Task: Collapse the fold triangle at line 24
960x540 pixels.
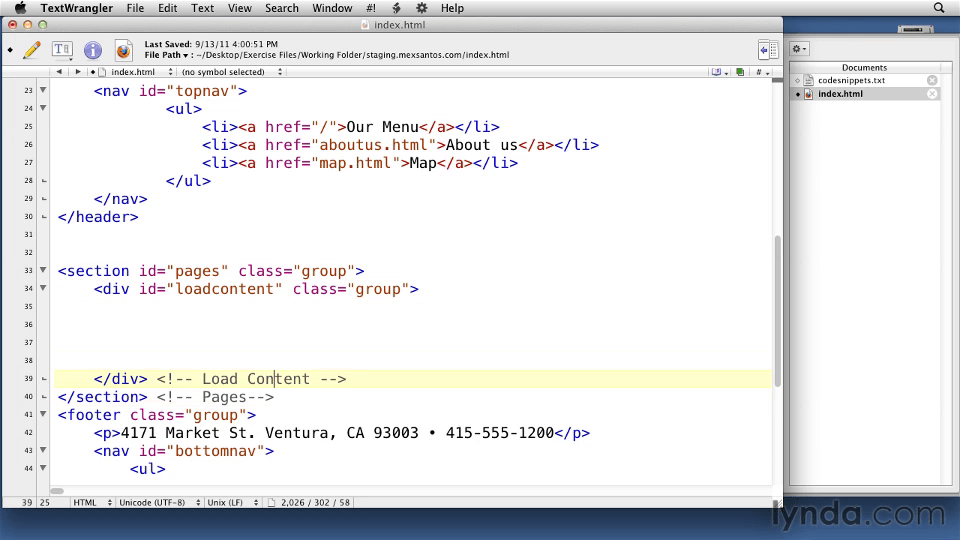Action: 43,108
